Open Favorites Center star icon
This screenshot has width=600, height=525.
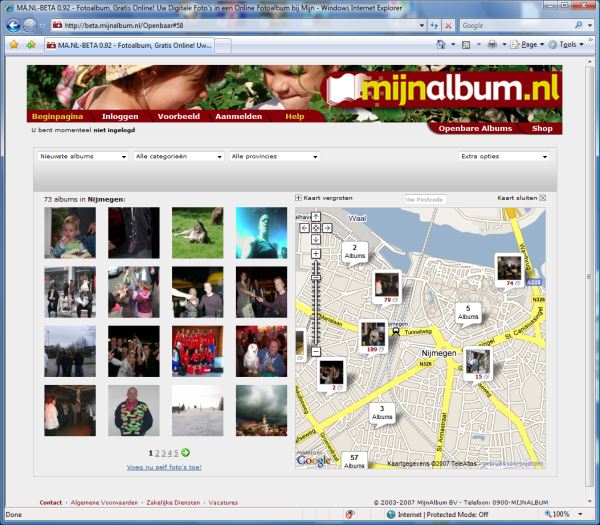[14, 45]
